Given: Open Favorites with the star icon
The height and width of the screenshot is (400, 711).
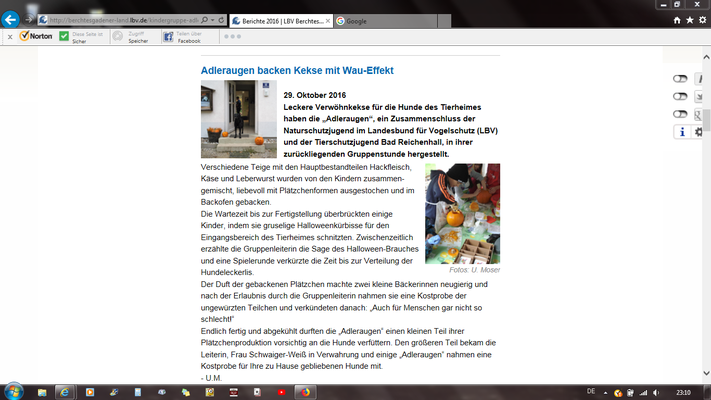Looking at the screenshot, I should pos(690,20).
